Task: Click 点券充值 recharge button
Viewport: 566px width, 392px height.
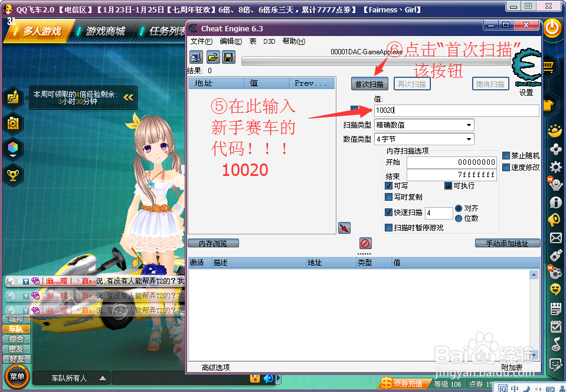Action: pos(406,383)
